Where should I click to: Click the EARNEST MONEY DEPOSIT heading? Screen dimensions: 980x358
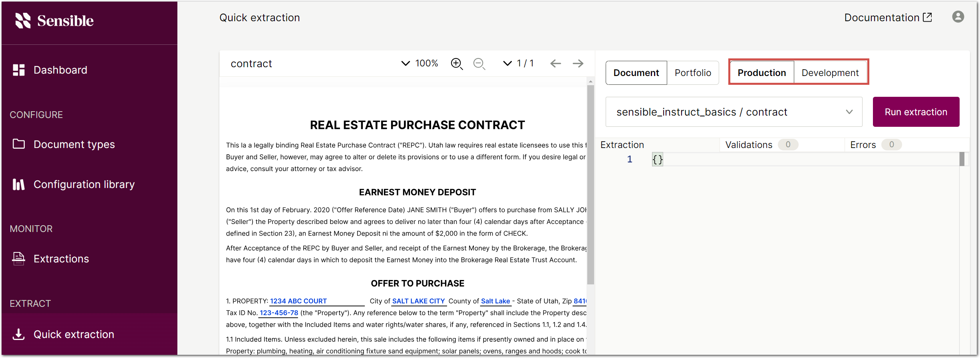pos(417,192)
